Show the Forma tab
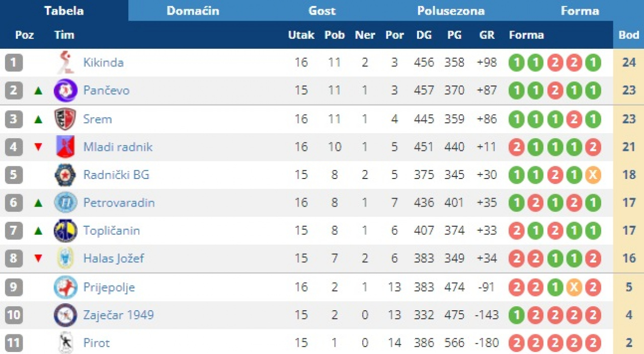This screenshot has width=644, height=354. click(580, 11)
